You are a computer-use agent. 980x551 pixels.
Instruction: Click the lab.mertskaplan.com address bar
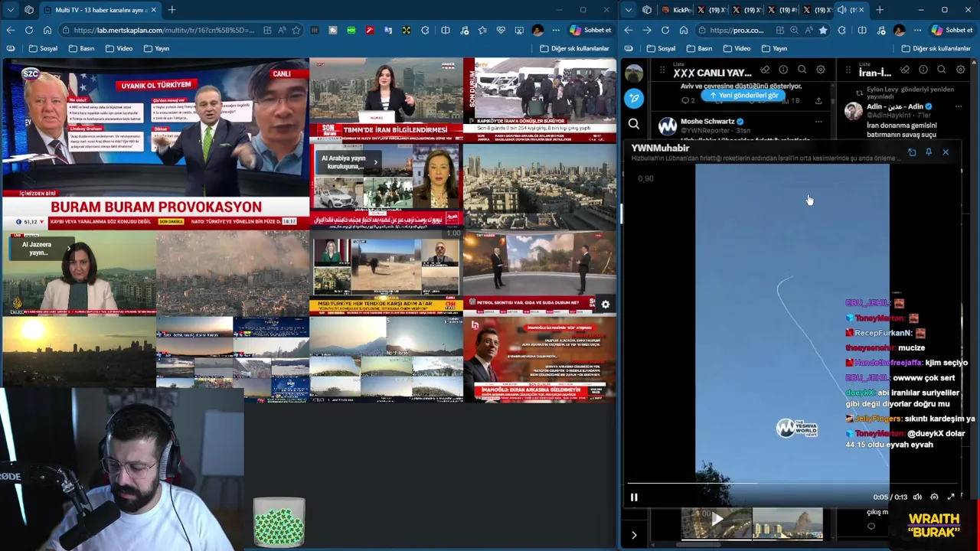(164, 30)
